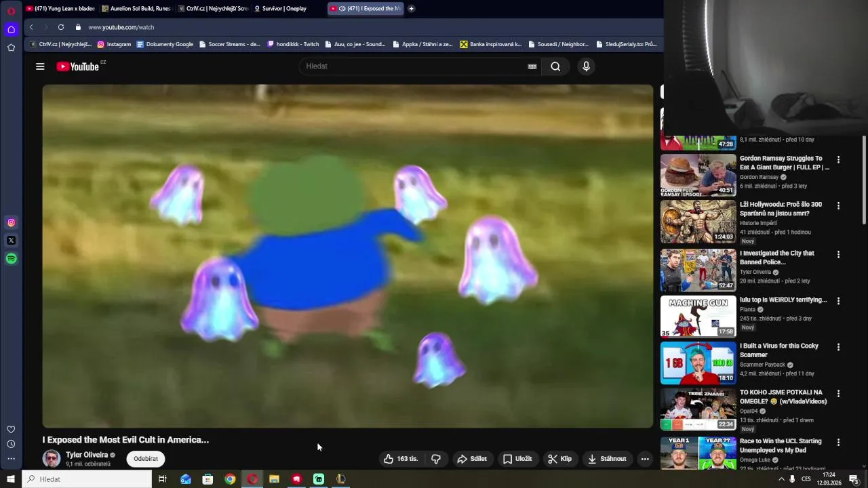Click the YouTube search magnifier button
The width and height of the screenshot is (868, 488).
click(555, 66)
